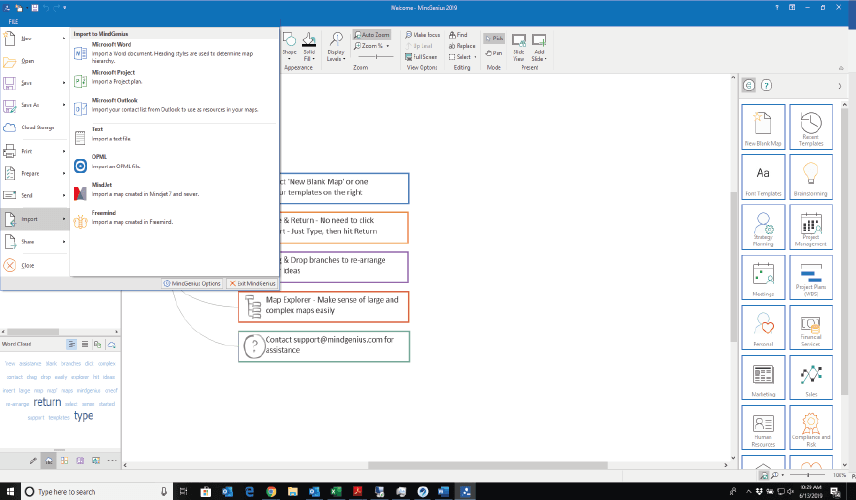
Task: Choose the Human Resources template
Action: (763, 427)
